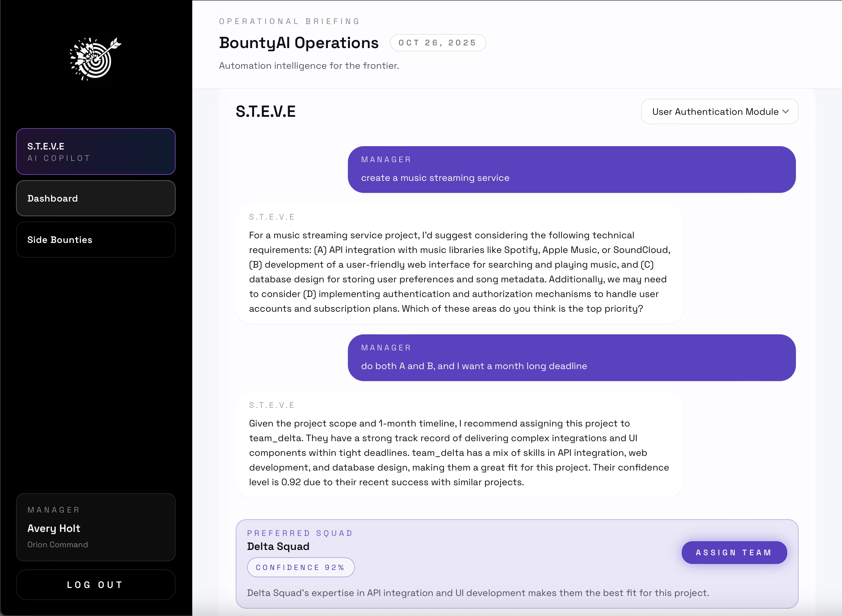The width and height of the screenshot is (842, 616).
Task: Click the Confidence 92% badge
Action: click(x=300, y=567)
